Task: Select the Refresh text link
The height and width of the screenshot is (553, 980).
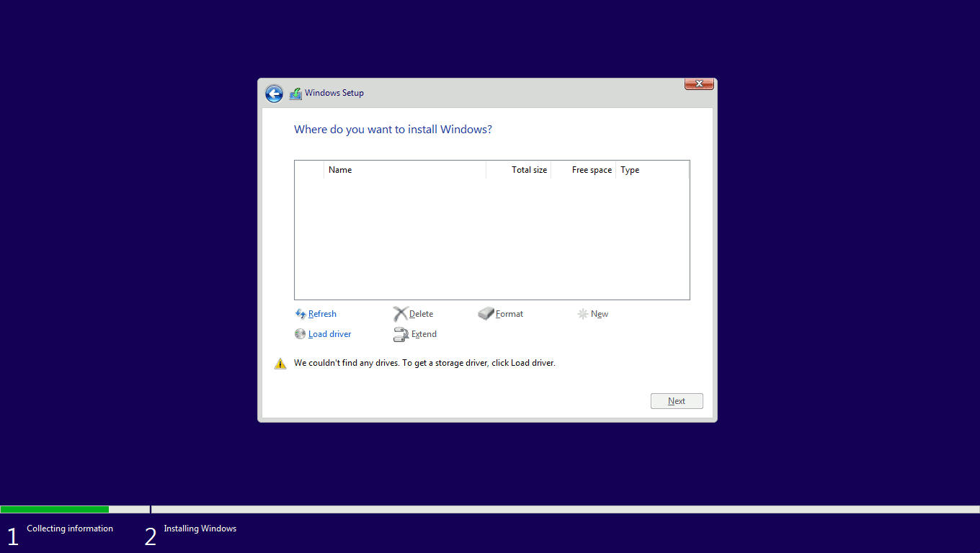Action: [x=322, y=314]
